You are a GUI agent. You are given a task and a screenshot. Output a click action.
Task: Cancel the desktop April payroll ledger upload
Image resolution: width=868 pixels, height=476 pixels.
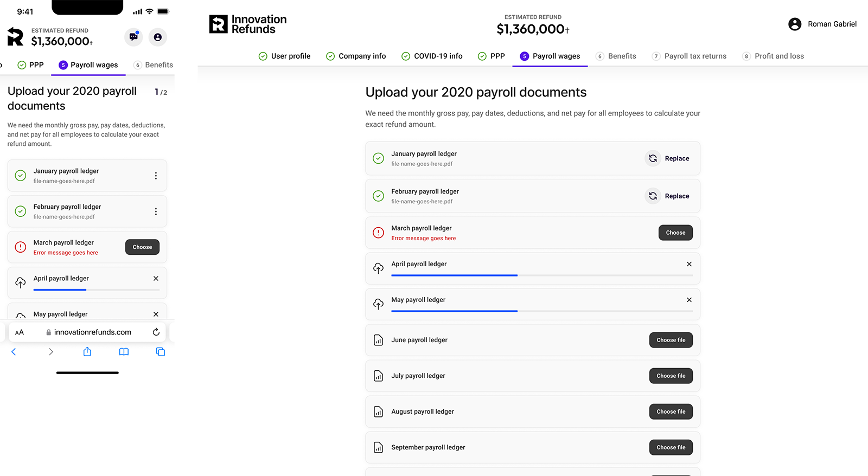coord(689,264)
